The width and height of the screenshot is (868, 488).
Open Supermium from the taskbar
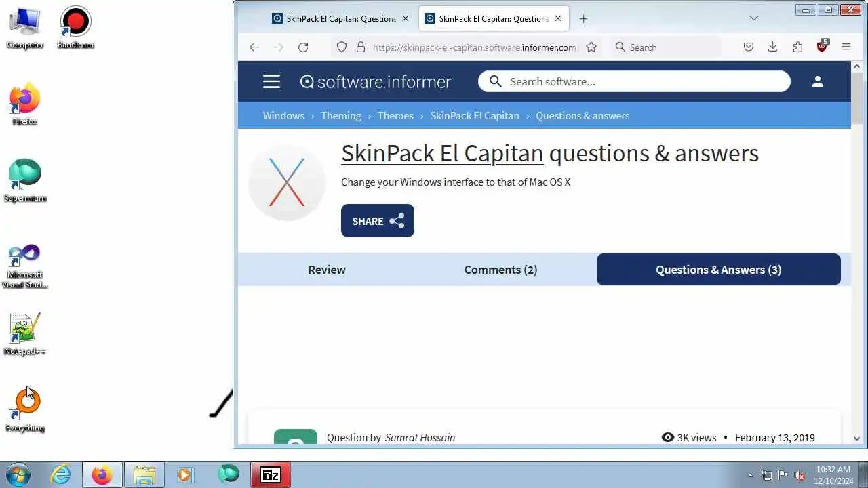(229, 474)
